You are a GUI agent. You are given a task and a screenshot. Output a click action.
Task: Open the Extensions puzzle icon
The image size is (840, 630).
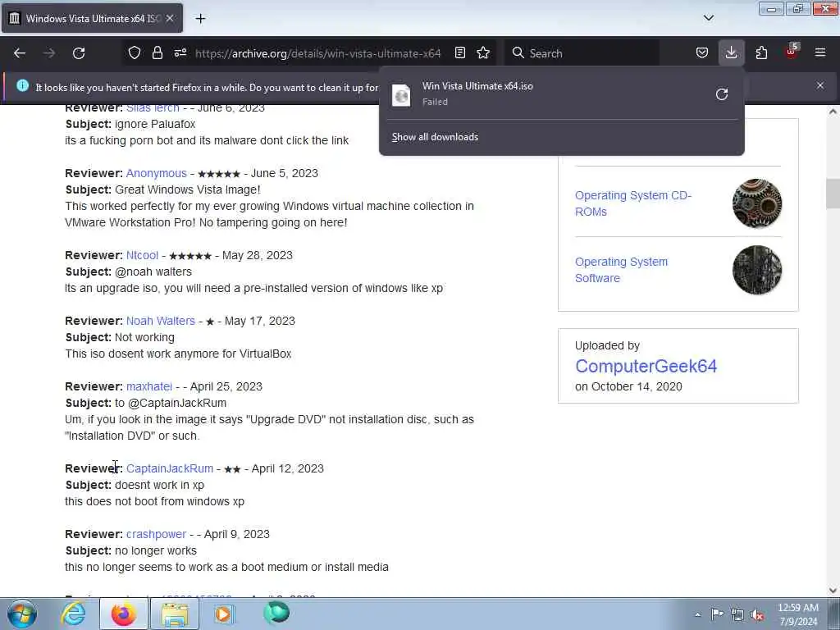click(761, 53)
